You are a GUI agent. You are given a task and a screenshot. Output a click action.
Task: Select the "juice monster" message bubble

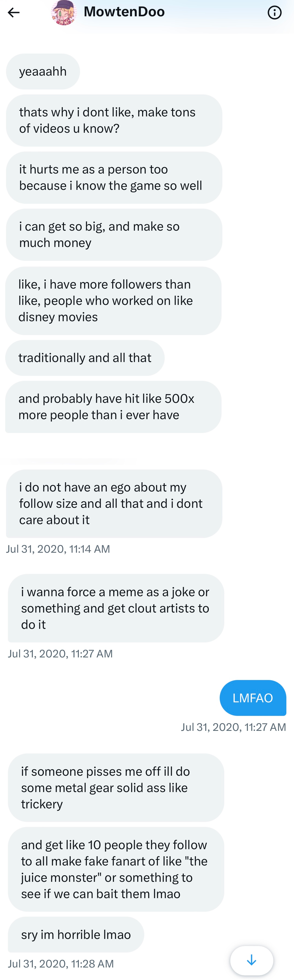pyautogui.click(x=116, y=869)
